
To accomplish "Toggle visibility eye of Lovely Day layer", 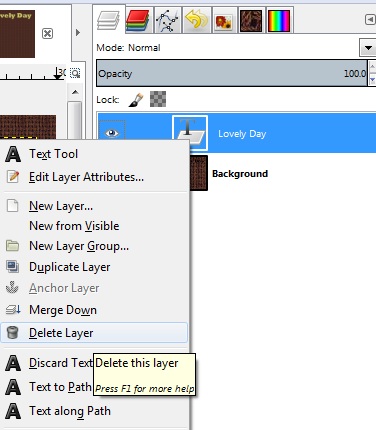I will pos(112,133).
